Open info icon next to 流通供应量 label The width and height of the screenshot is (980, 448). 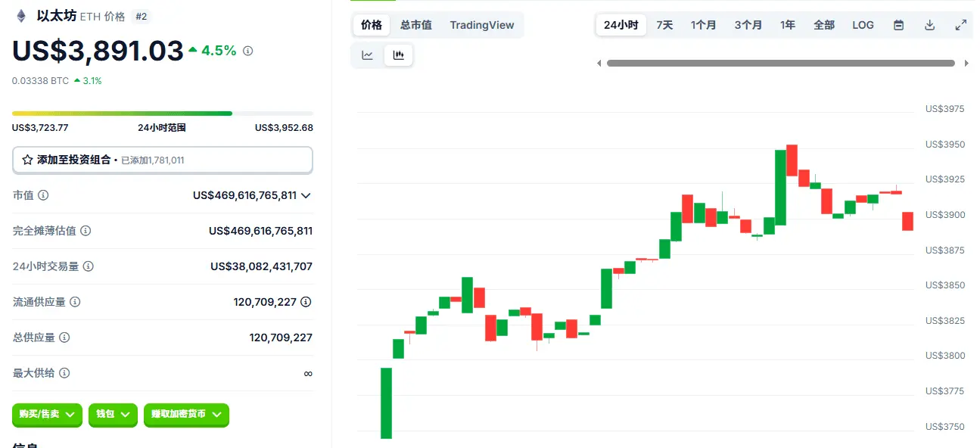click(x=75, y=302)
